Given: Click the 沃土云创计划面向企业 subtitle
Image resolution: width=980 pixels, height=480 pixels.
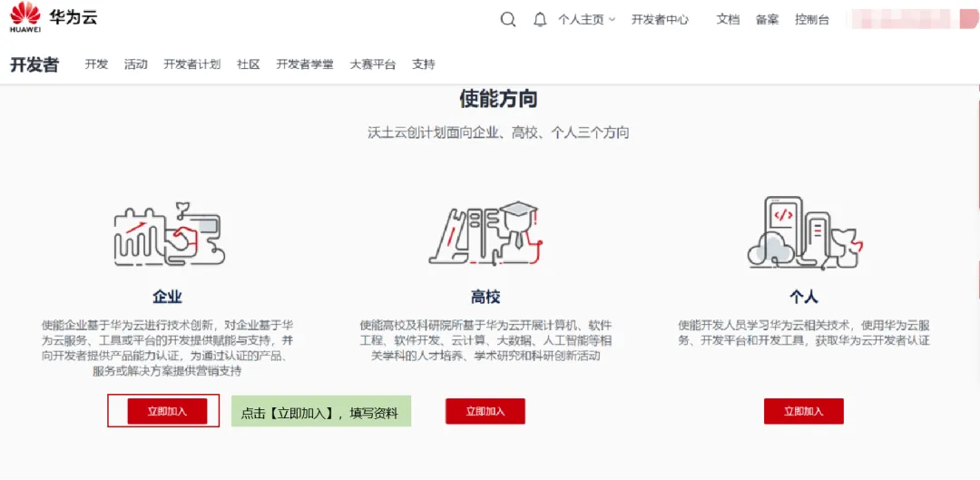Looking at the screenshot, I should [x=498, y=133].
